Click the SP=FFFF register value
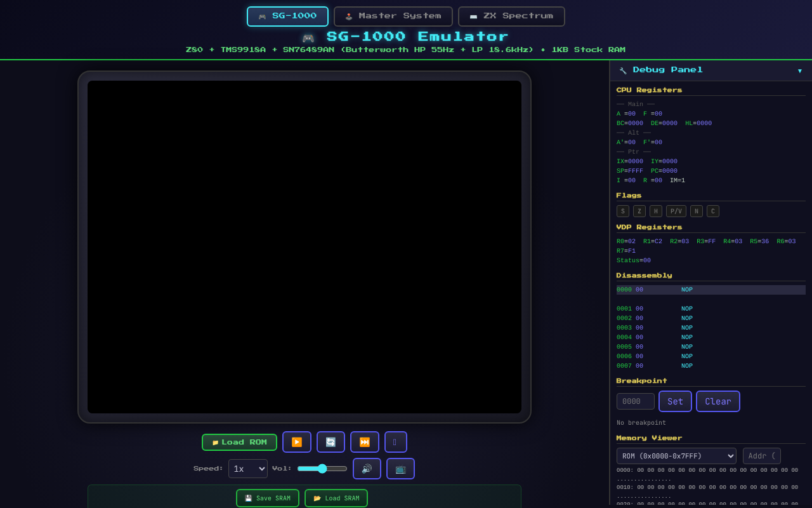Image resolution: width=812 pixels, height=508 pixels. coord(630,171)
